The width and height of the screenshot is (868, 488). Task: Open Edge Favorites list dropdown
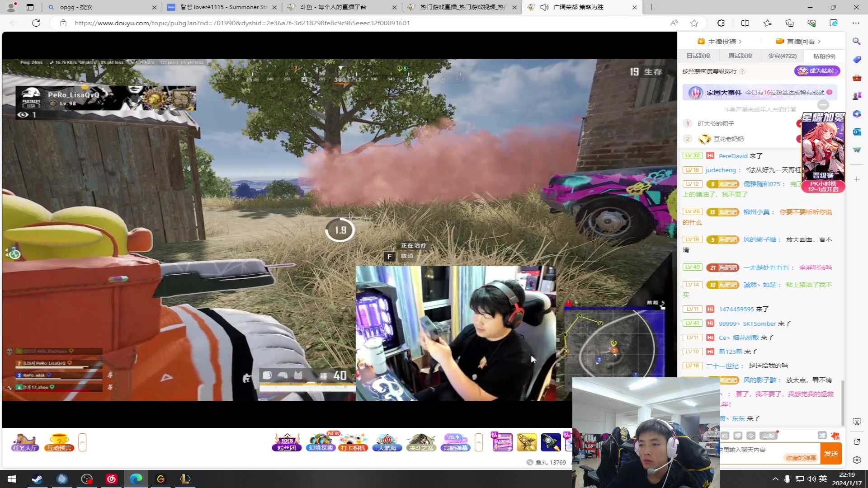tap(767, 23)
